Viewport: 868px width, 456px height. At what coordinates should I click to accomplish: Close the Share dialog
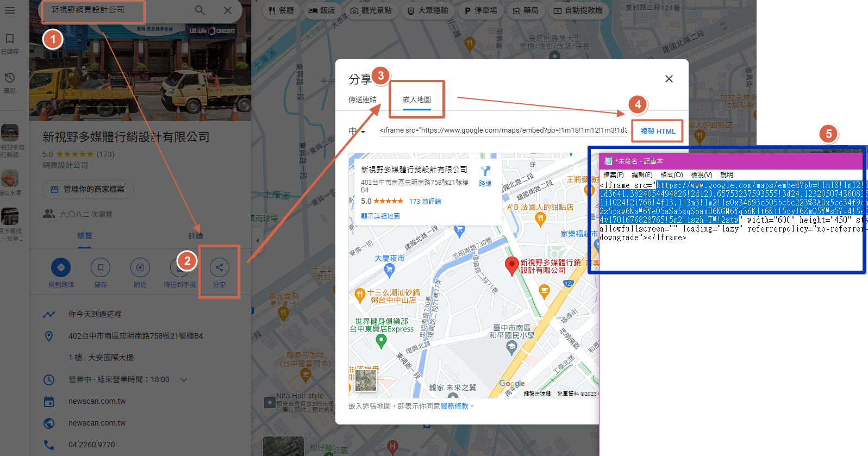[669, 79]
